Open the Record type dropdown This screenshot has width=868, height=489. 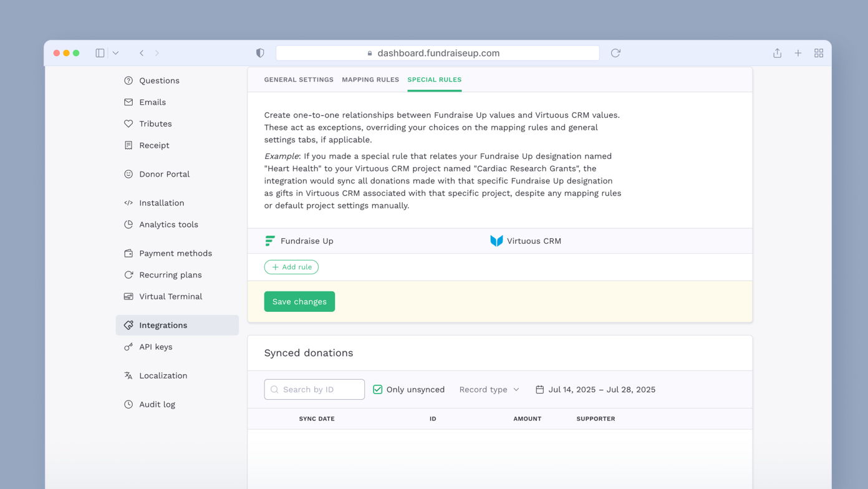click(x=489, y=389)
